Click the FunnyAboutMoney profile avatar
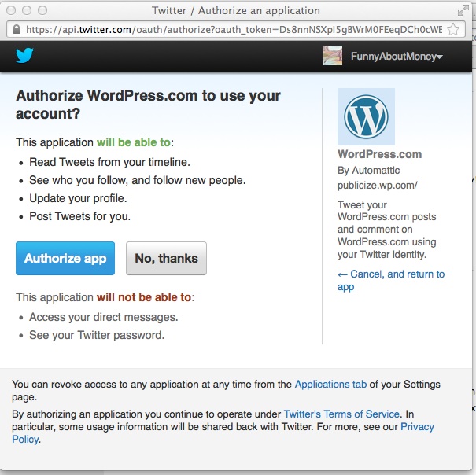This screenshot has height=475, width=476. pos(333,56)
